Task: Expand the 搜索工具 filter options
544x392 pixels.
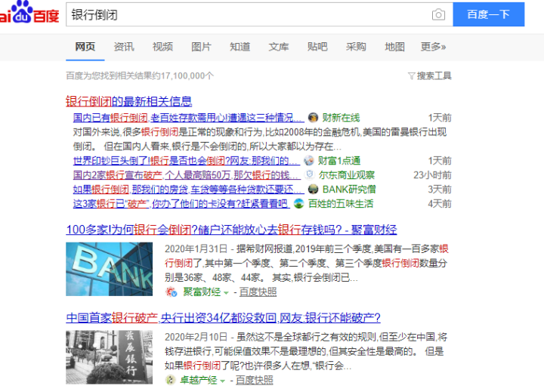Action: [x=429, y=76]
